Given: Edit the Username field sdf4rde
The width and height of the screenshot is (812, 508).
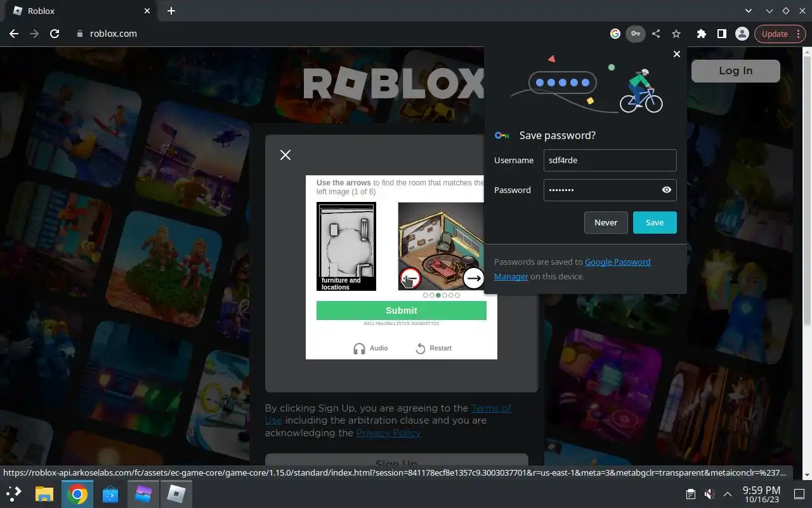Looking at the screenshot, I should click(610, 160).
